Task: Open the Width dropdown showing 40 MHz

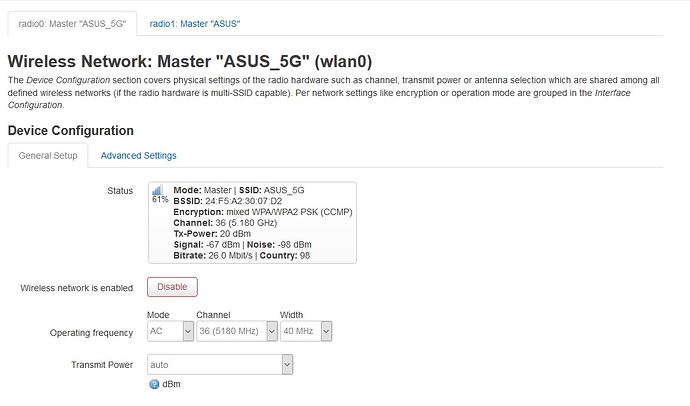Action: [x=306, y=331]
